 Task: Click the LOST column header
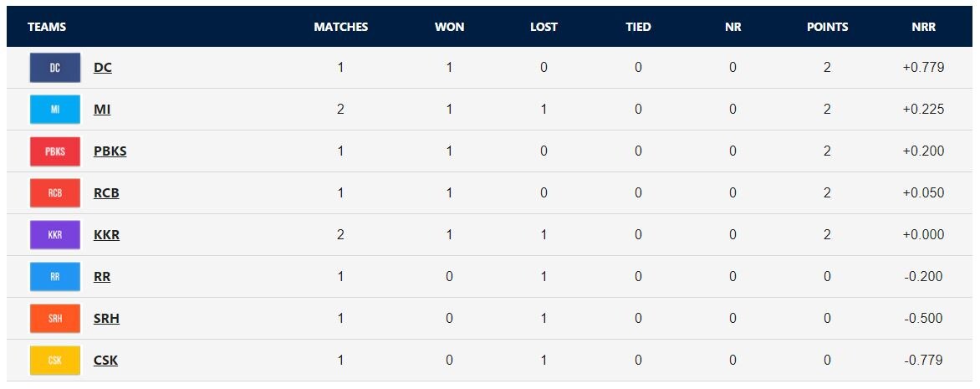click(x=544, y=27)
